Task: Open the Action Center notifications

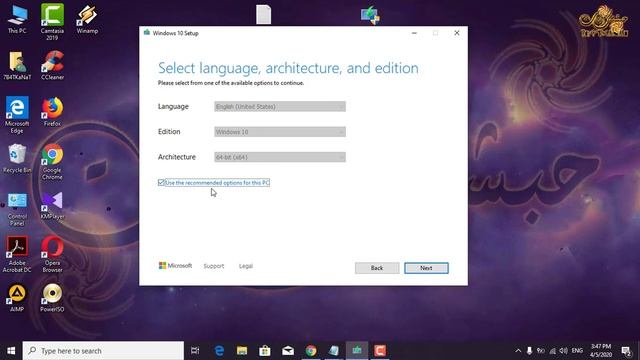Action: tap(626, 351)
